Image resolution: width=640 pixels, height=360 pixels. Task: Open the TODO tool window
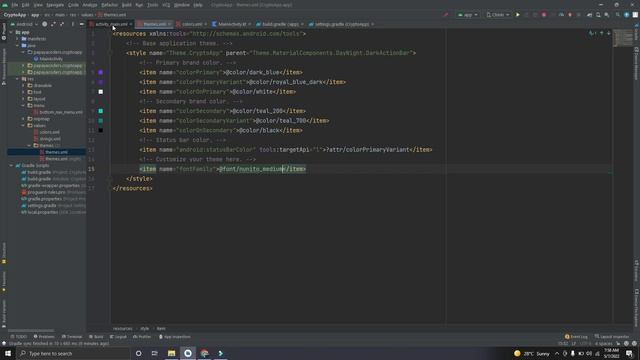click(19, 337)
